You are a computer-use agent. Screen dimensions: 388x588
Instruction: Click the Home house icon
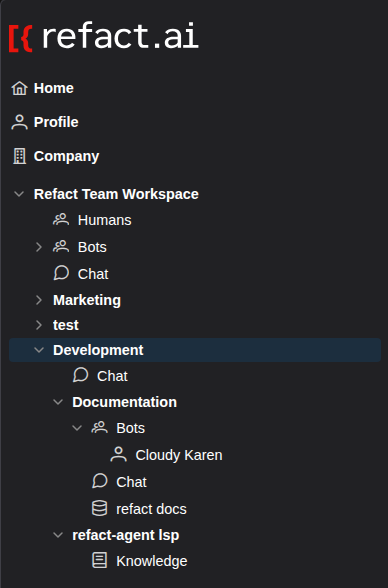point(19,88)
